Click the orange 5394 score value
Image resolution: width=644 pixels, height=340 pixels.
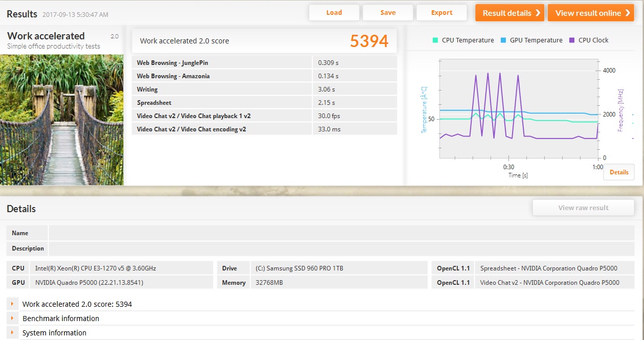coord(369,41)
